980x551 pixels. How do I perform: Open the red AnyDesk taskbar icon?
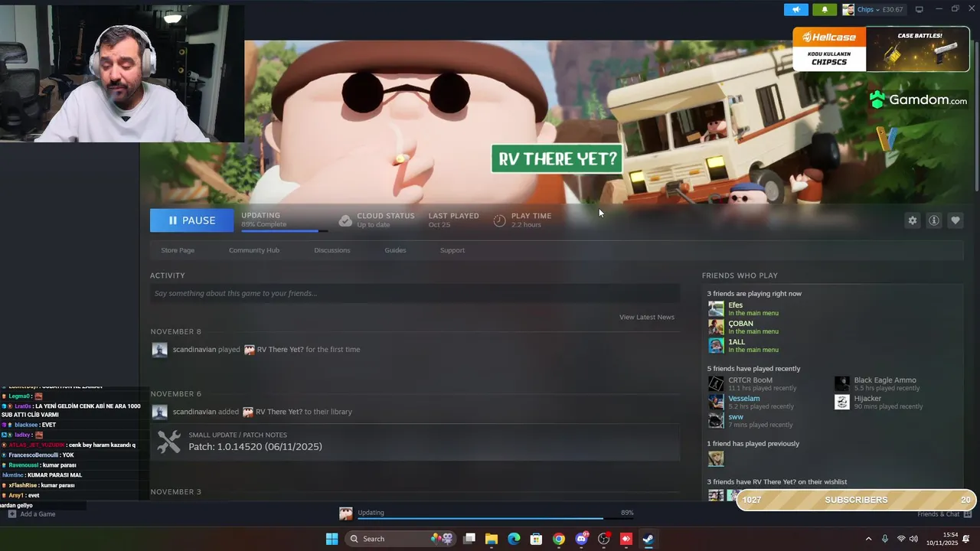626,539
